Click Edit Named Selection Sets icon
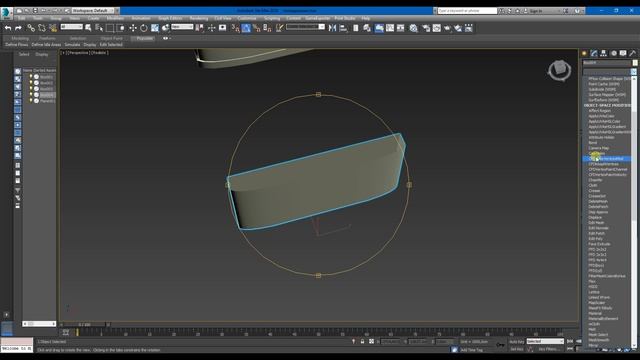This screenshot has width=640, height=360. coord(280,28)
